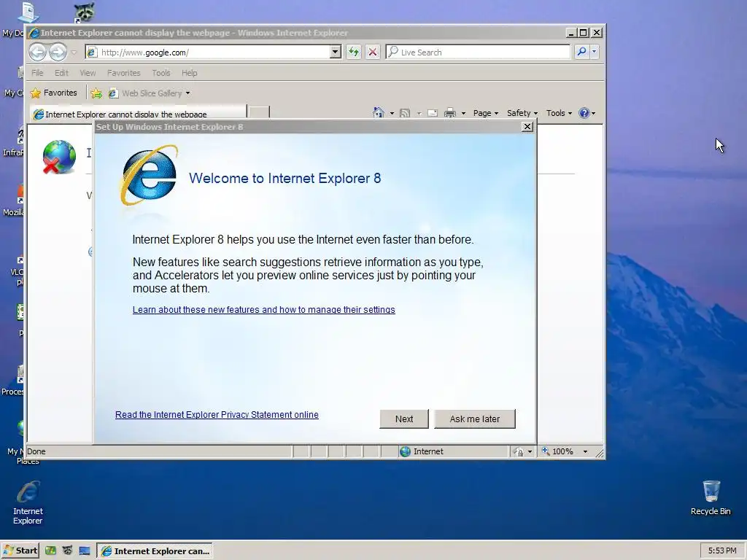Expand the Home button dropdown arrow
Image resolution: width=747 pixels, height=560 pixels.
(392, 113)
